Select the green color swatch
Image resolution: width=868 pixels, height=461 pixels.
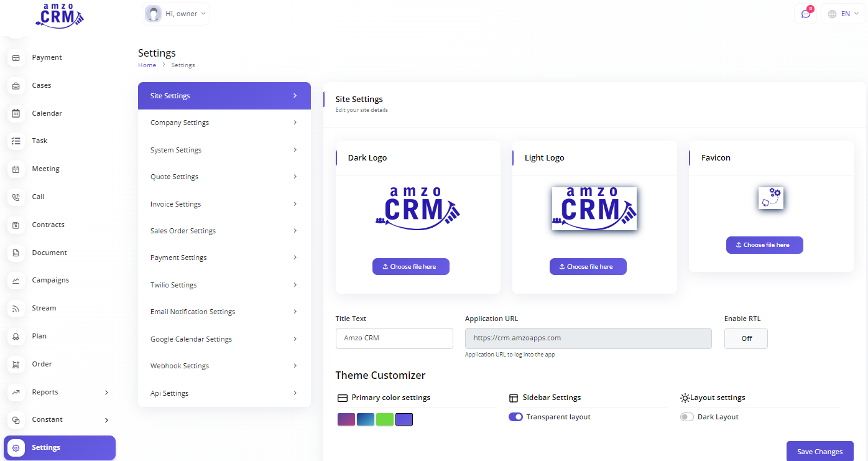tap(385, 419)
